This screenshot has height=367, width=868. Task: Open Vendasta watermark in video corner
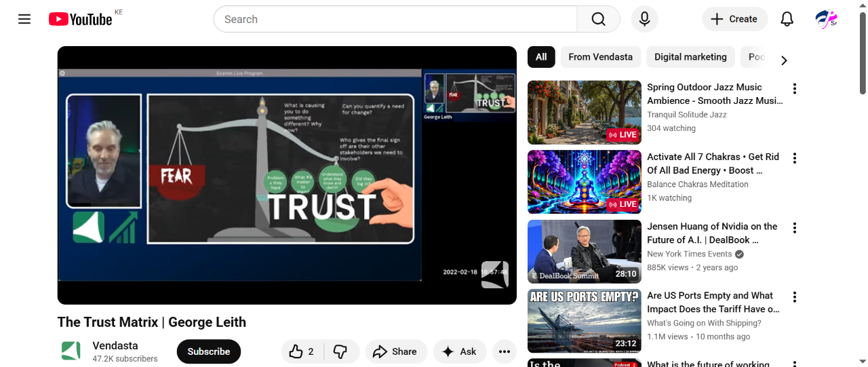(495, 274)
